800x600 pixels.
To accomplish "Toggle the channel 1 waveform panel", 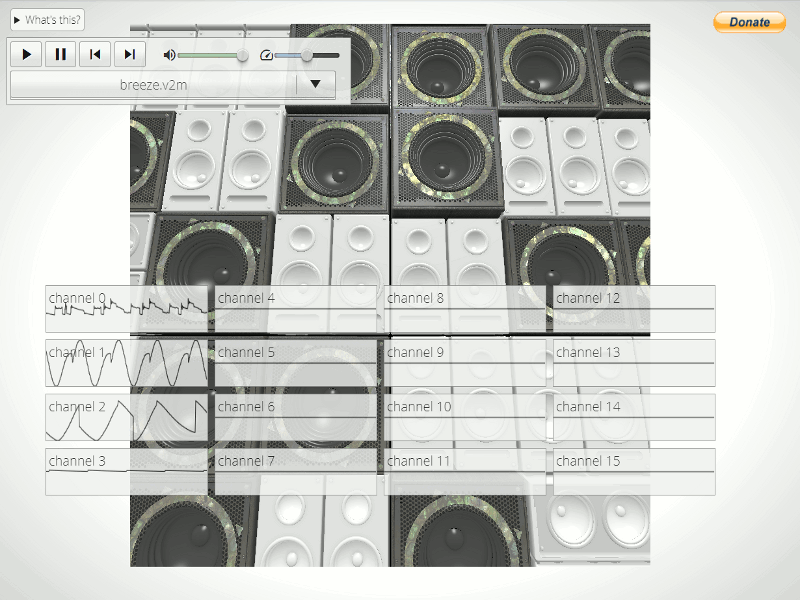I will (127, 363).
